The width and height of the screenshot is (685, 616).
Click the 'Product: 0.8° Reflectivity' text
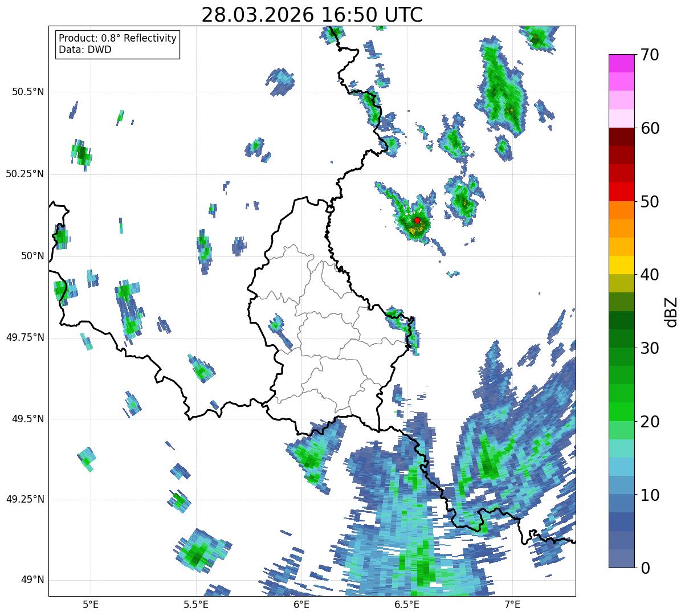point(118,38)
